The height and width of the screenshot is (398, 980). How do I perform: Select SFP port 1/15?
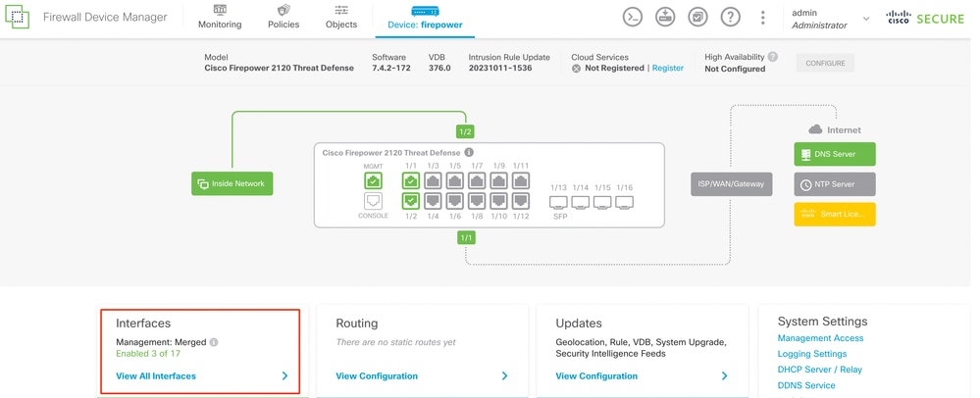click(x=602, y=203)
